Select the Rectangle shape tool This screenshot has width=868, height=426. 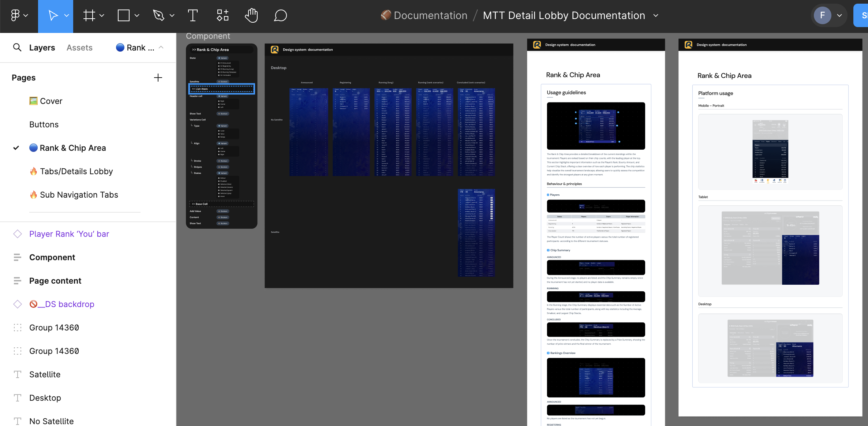coord(124,15)
